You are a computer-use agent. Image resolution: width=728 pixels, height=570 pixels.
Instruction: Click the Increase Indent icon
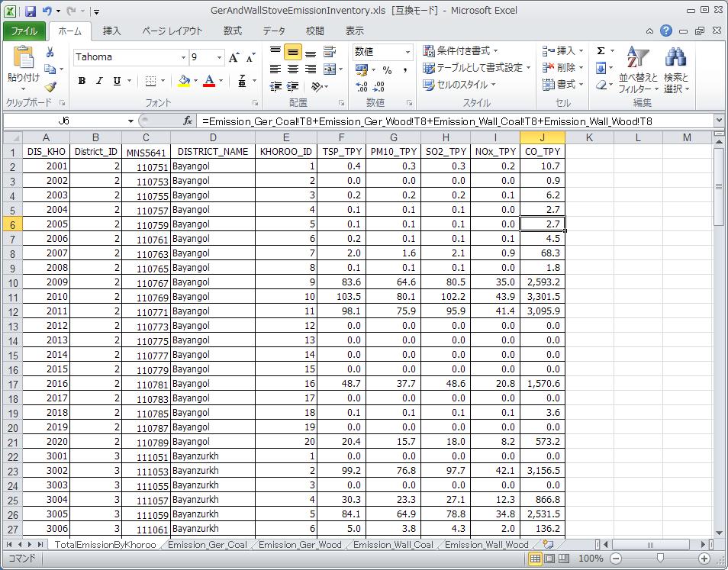293,86
